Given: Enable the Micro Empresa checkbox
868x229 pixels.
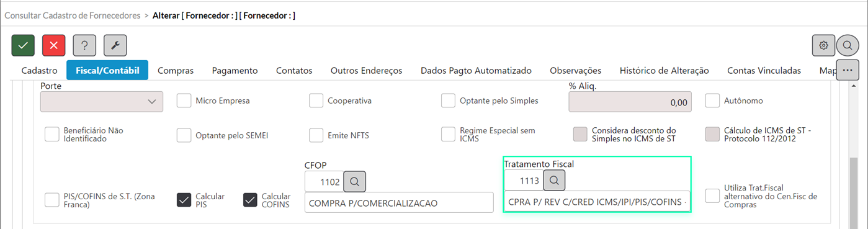Looking at the screenshot, I should [184, 101].
